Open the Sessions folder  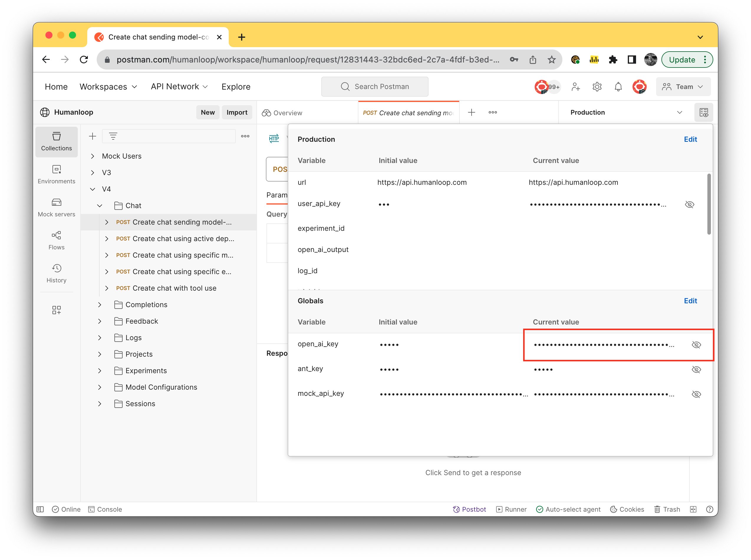(140, 403)
